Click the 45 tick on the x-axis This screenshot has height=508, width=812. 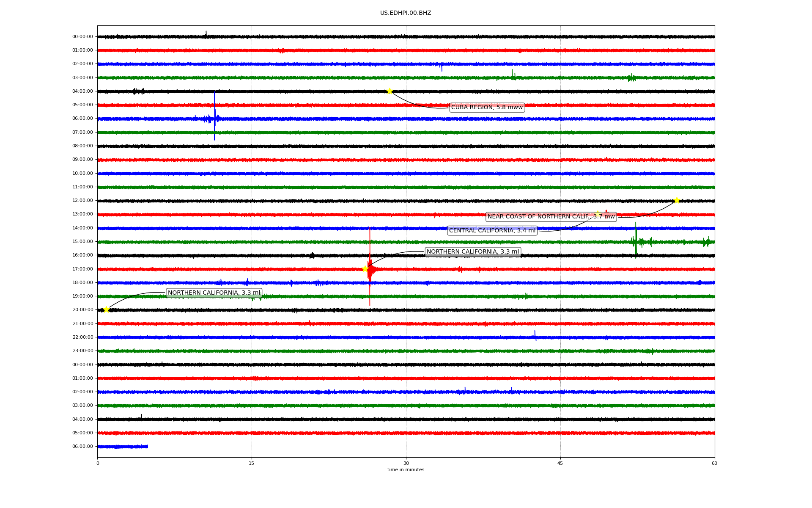coord(560,463)
